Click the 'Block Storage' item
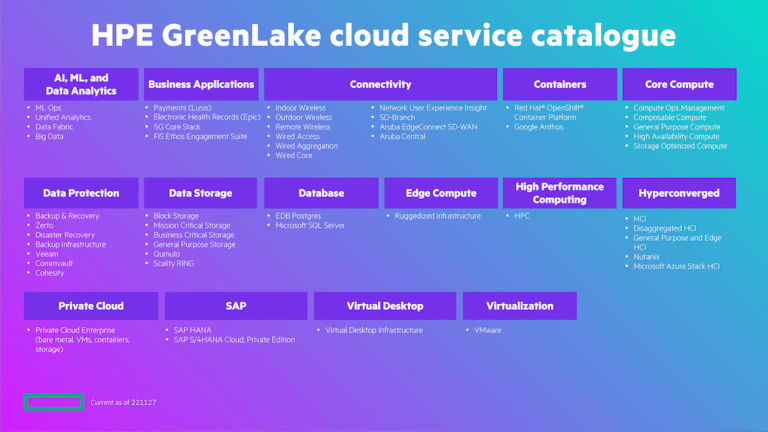The image size is (768, 432). 176,216
